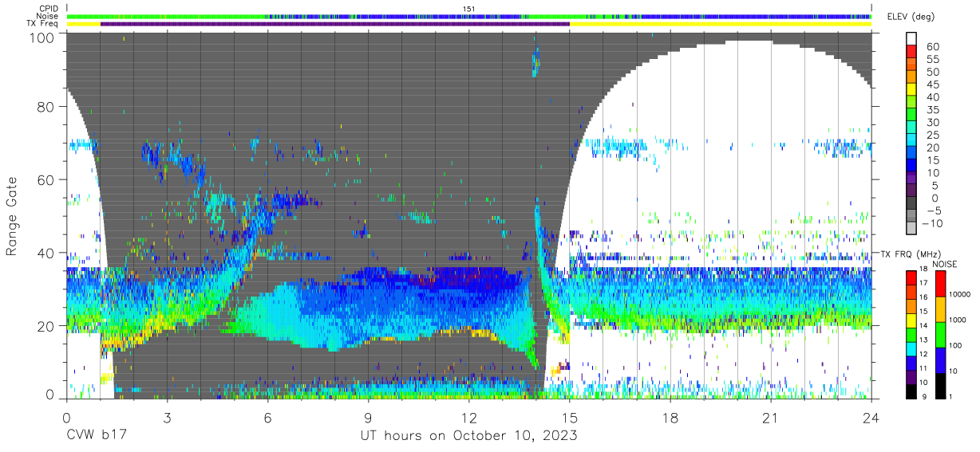This screenshot has height=452, width=980.
Task: Pick the red swatch in the elevation colorbar
Action: [911, 51]
